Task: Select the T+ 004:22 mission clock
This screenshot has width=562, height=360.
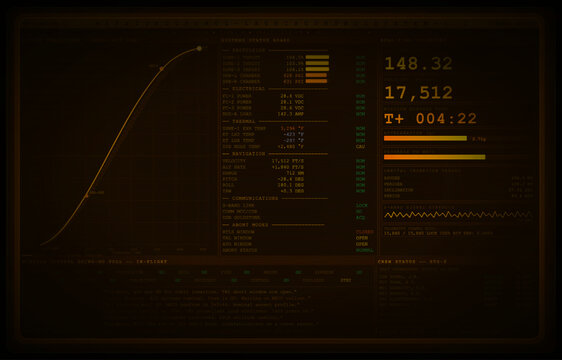Action: [x=430, y=119]
